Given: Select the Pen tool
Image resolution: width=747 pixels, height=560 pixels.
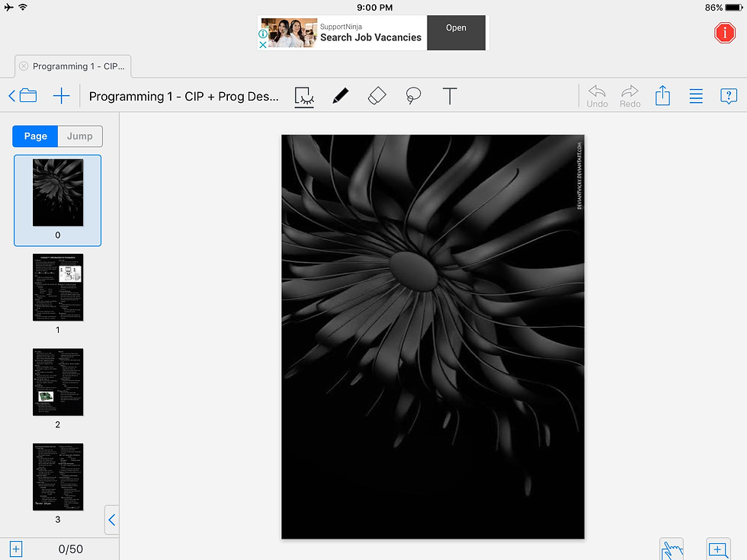Looking at the screenshot, I should point(340,96).
